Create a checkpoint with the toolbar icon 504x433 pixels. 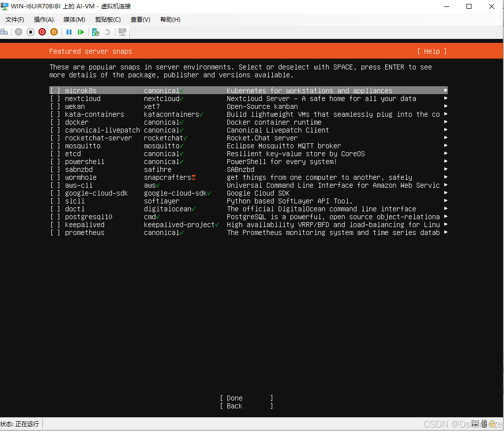[x=96, y=32]
